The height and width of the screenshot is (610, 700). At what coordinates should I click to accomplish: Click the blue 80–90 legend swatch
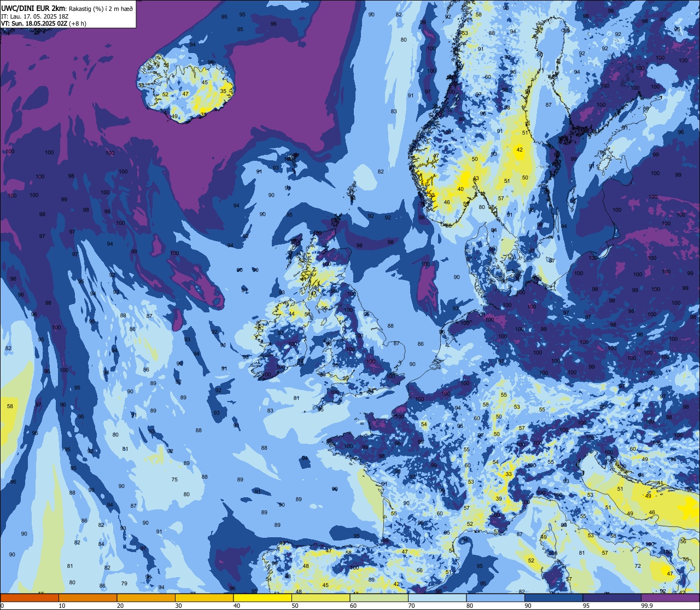(495, 597)
